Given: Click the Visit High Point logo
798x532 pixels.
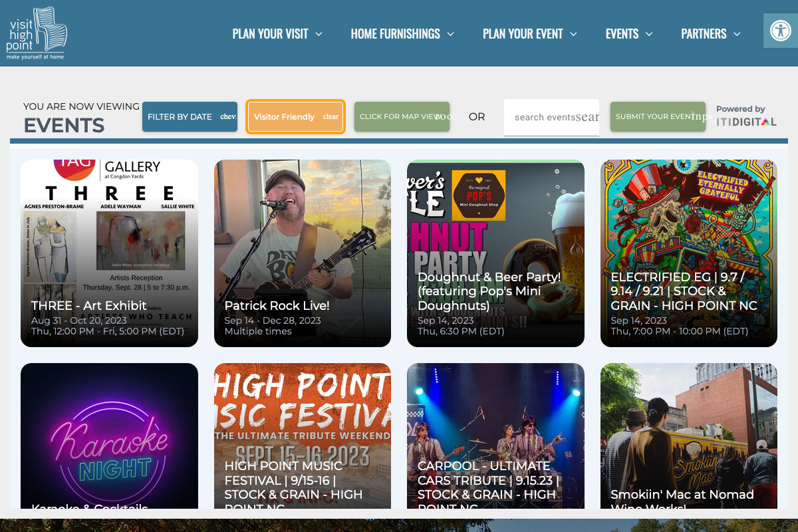Looking at the screenshot, I should (x=37, y=33).
